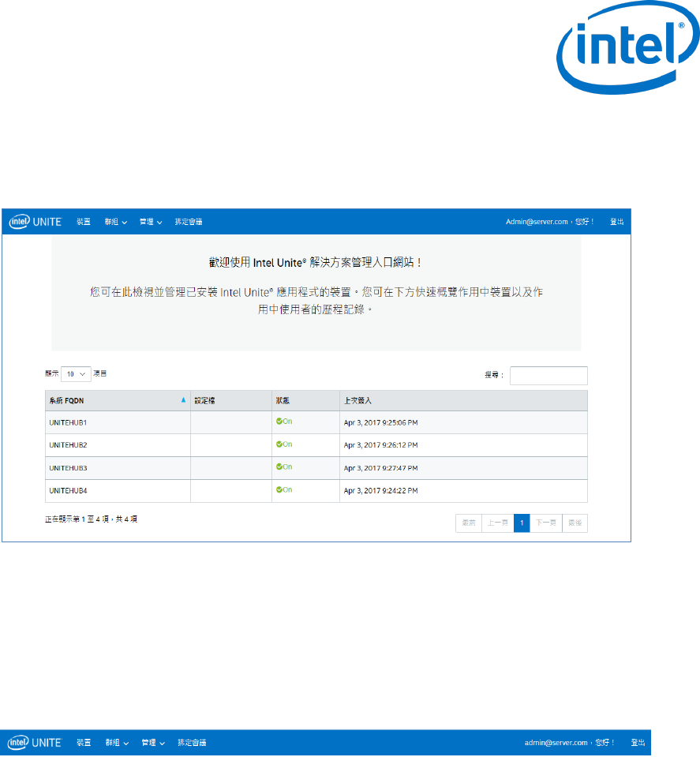Screen dimensions: 700x757
Task: Select the UNITEHUB4 device name
Action: pos(68,490)
